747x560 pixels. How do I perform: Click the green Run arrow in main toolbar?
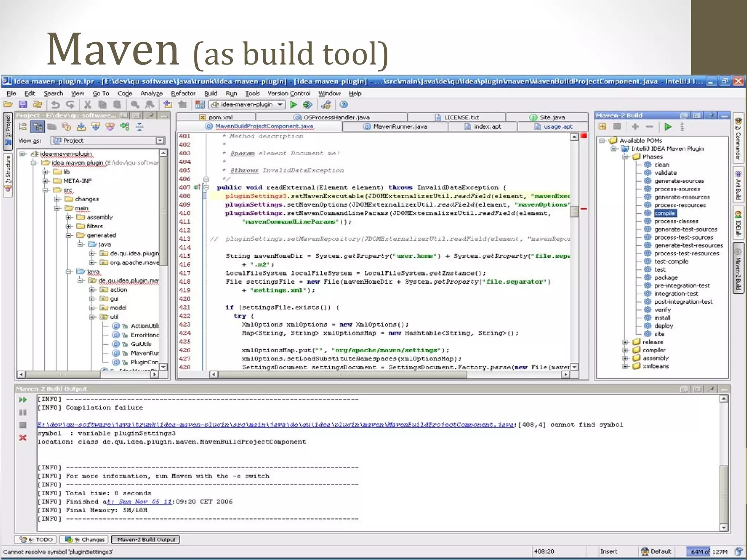(x=293, y=105)
